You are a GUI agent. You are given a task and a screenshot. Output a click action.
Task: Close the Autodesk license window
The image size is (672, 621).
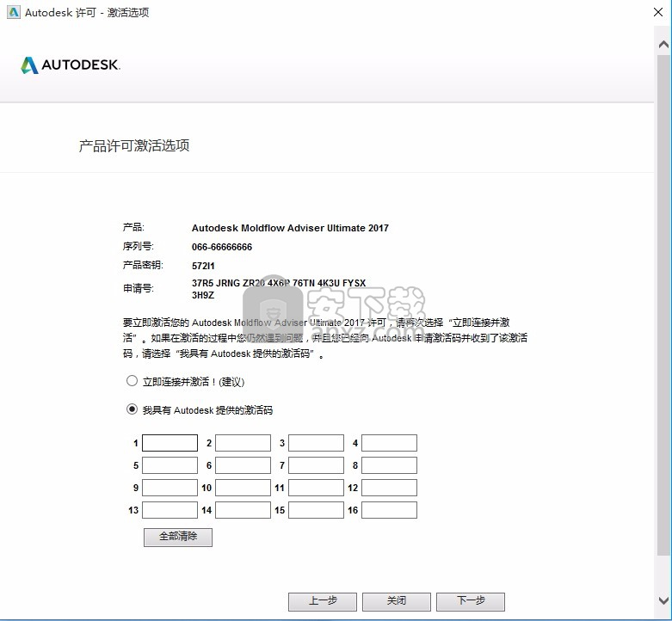click(658, 12)
